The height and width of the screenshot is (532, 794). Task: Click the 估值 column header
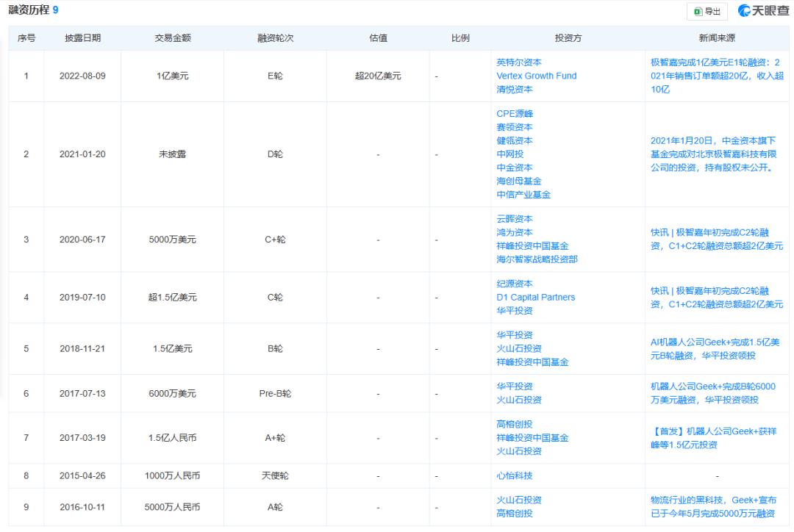click(x=379, y=38)
